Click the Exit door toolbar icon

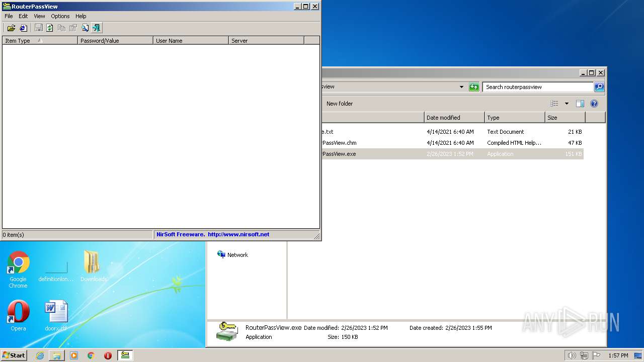pos(97,28)
